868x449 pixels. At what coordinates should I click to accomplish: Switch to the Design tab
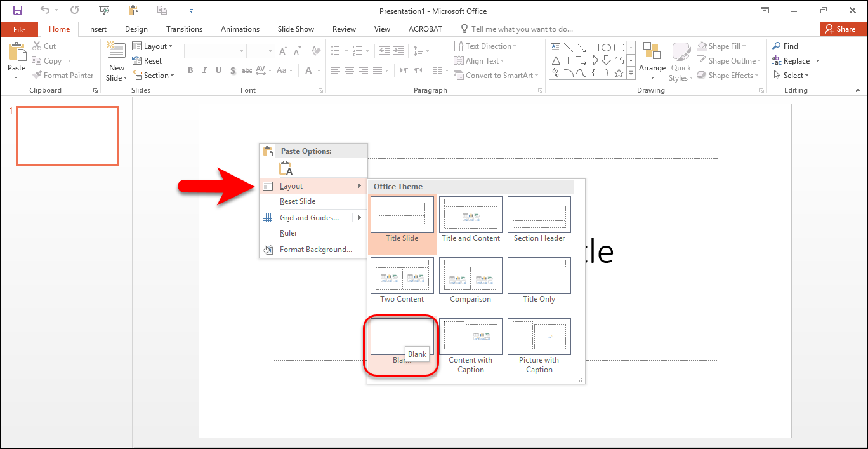coord(136,29)
